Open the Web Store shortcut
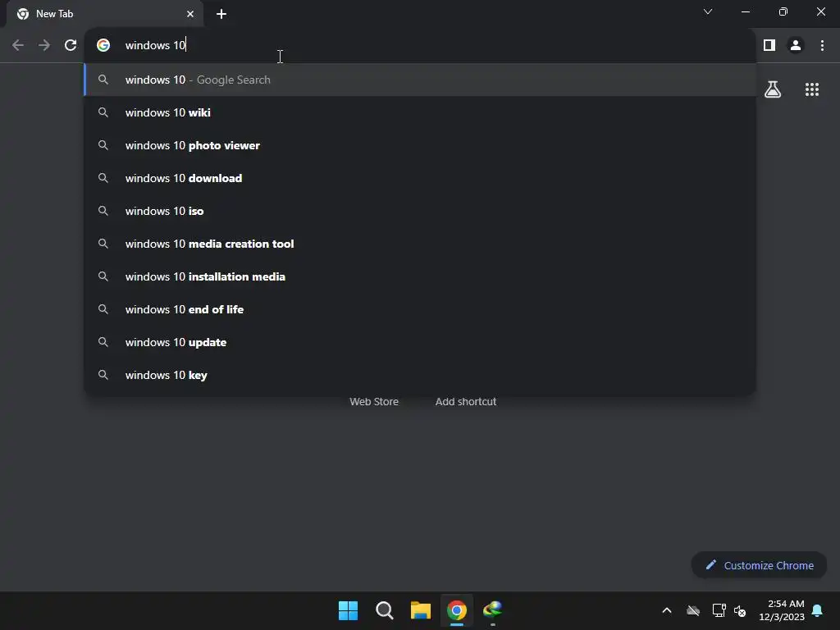840x630 pixels. click(x=374, y=402)
